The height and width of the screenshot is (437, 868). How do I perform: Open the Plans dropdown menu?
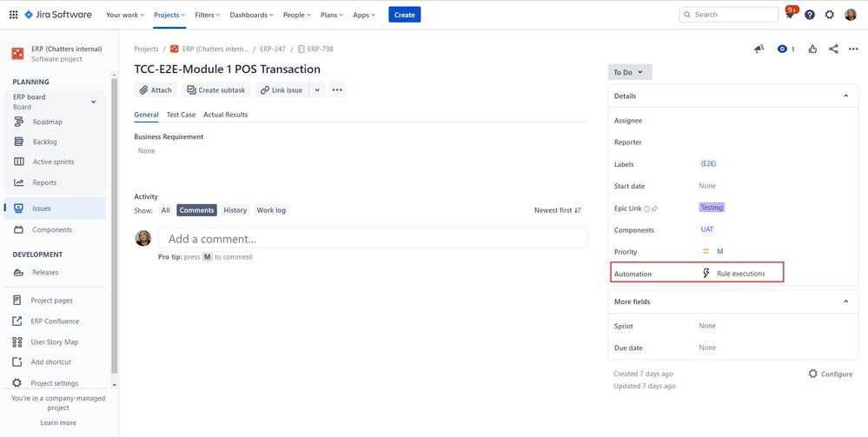332,15
